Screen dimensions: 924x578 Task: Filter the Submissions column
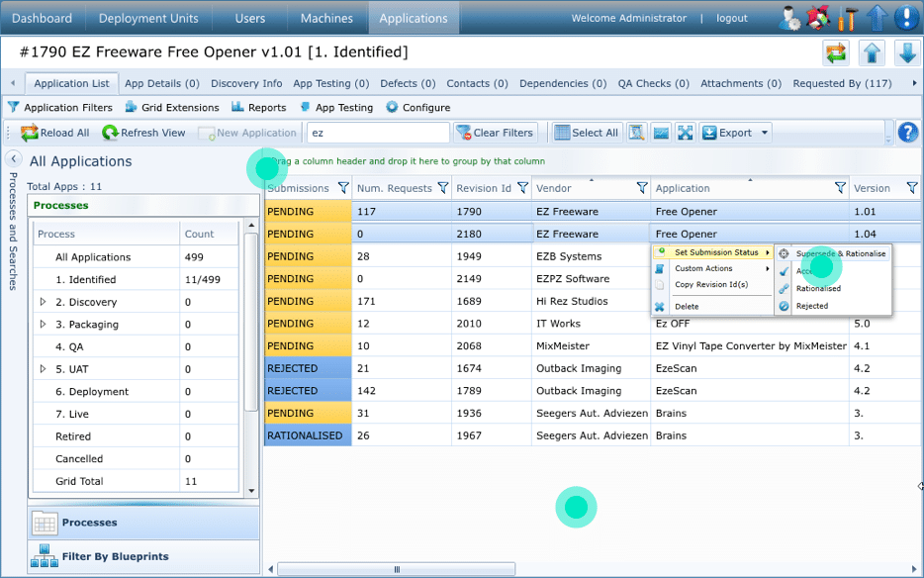(343, 188)
